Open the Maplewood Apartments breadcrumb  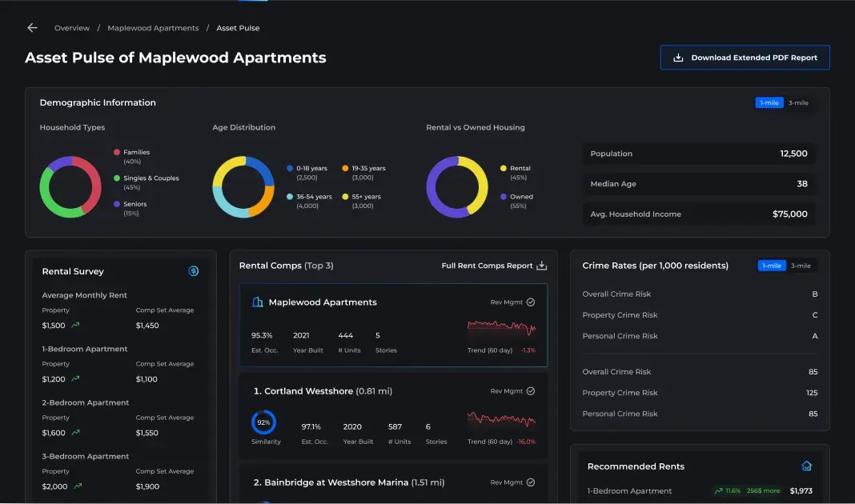coord(153,28)
